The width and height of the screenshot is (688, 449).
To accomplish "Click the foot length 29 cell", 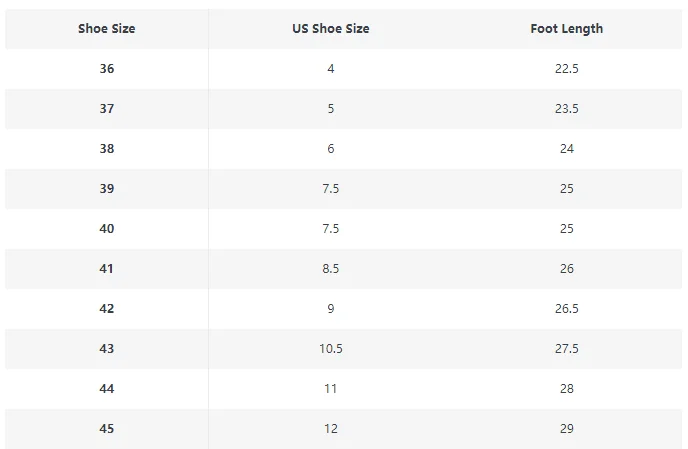I will click(566, 429).
